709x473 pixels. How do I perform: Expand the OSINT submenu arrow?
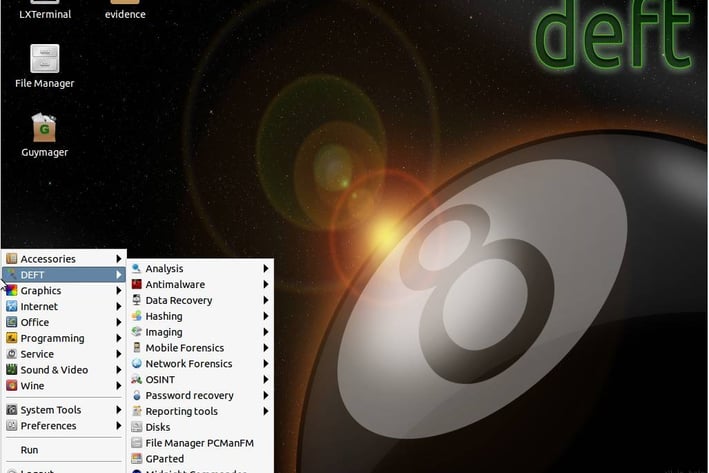[266, 379]
